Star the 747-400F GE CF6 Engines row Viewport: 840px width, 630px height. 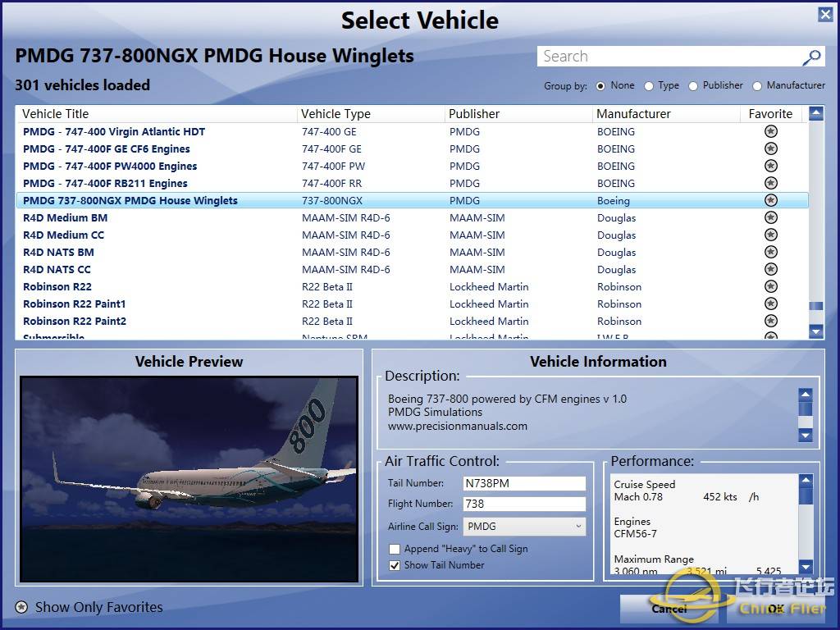point(770,148)
